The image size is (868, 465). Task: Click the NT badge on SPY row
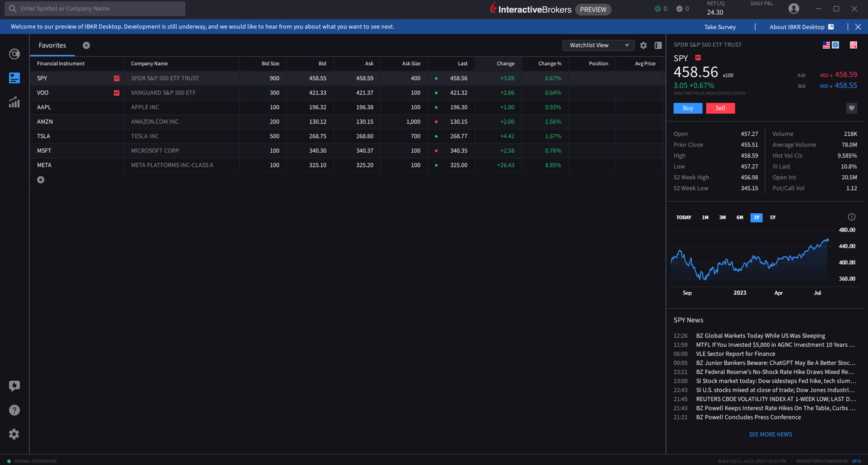click(x=117, y=78)
